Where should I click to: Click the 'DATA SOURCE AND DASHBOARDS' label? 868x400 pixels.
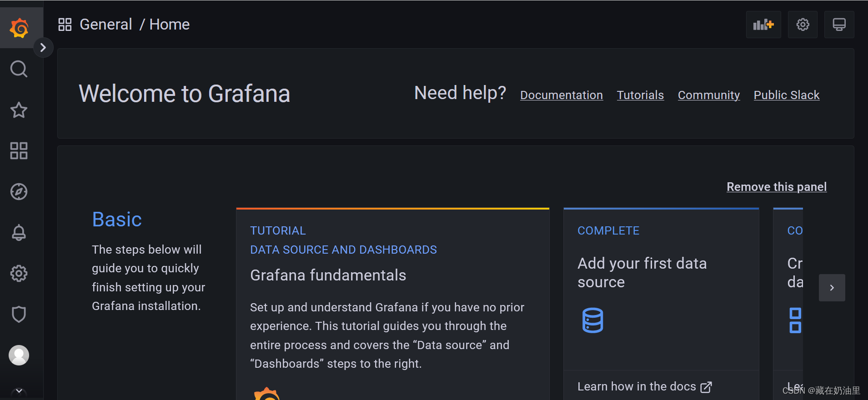point(343,250)
